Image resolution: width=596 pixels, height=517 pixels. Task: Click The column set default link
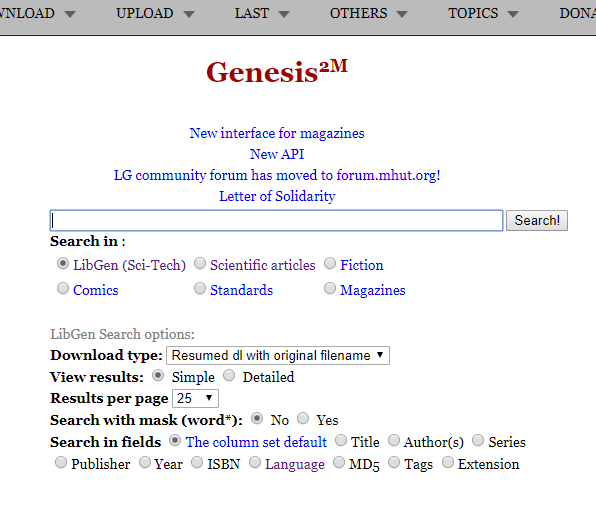coord(256,442)
